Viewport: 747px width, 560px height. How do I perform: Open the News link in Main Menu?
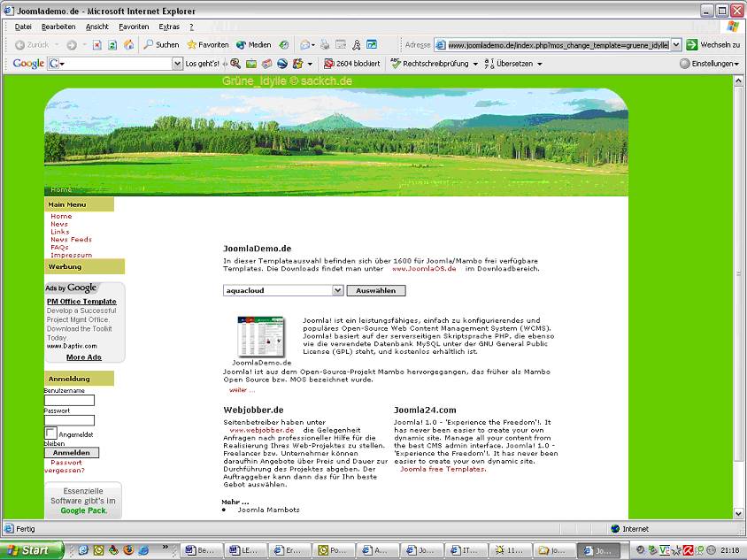click(59, 224)
